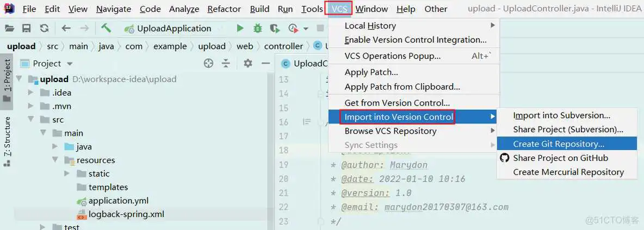Run UploadApplication with green play icon
Screen dimensions: 644x230
pos(240,28)
